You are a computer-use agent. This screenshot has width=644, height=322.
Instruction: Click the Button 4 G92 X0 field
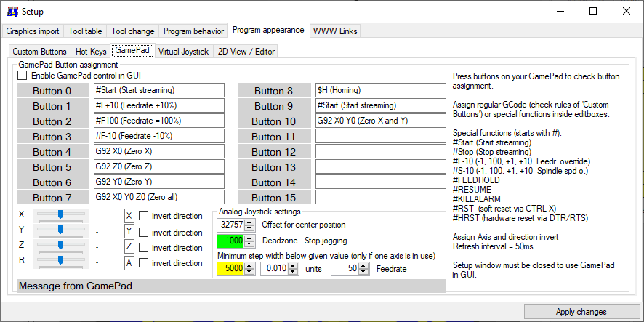[159, 151]
